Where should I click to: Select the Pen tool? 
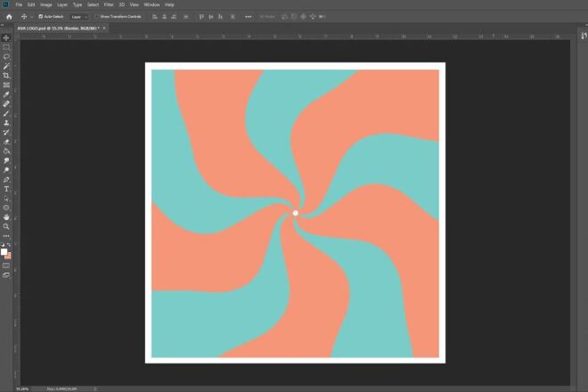(6, 180)
